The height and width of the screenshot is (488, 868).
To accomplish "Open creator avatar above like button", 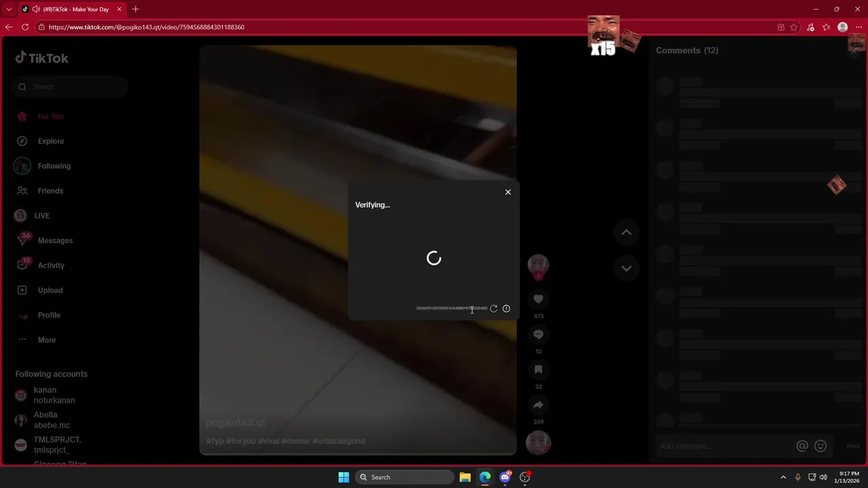I will pos(538,265).
